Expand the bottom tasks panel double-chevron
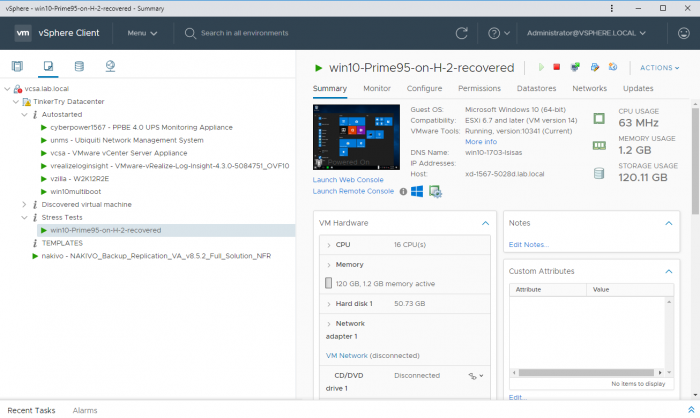 coord(691,410)
